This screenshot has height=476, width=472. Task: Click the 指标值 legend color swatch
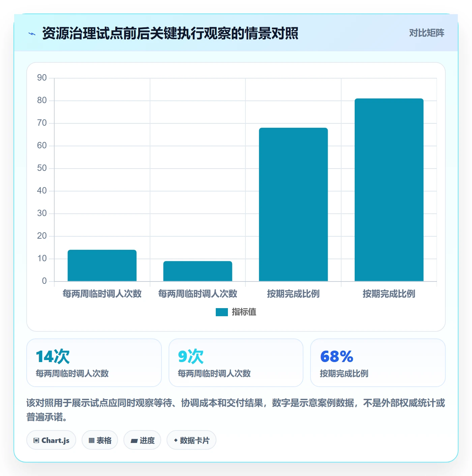coord(222,312)
